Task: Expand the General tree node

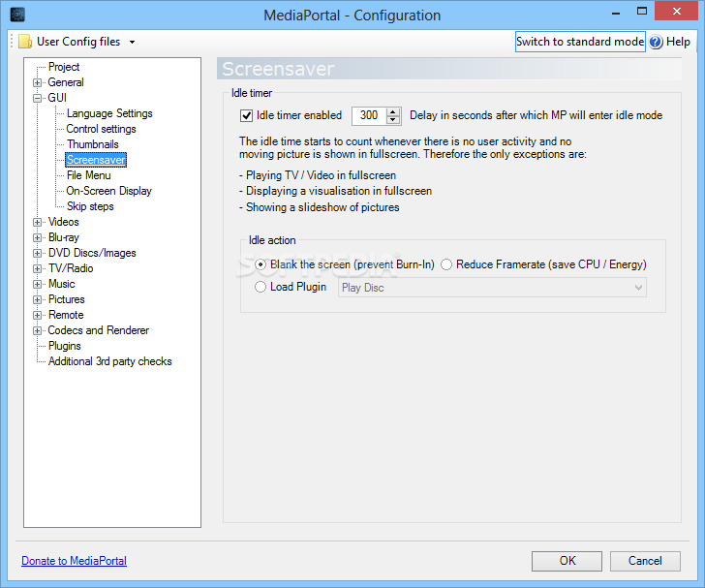Action: click(x=38, y=82)
